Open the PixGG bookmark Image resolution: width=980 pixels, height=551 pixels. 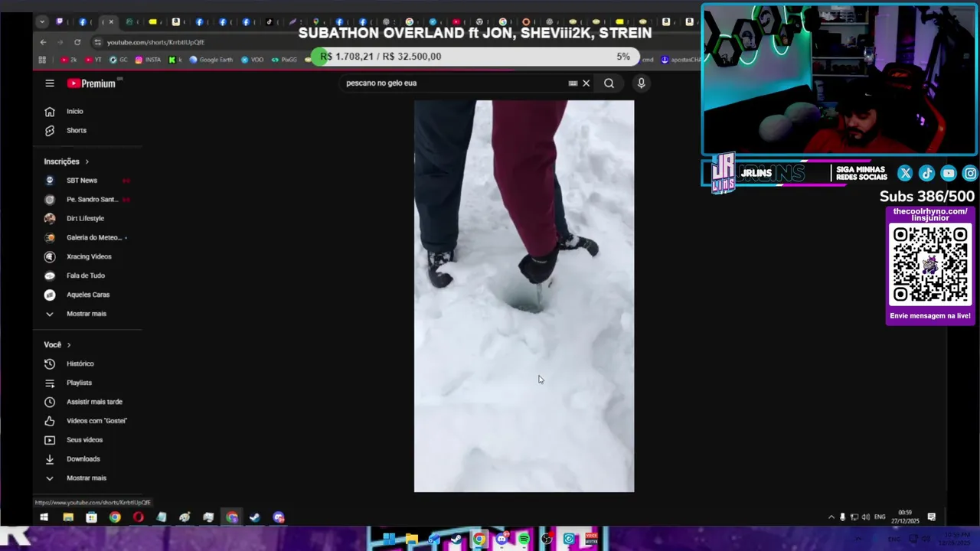(x=284, y=60)
